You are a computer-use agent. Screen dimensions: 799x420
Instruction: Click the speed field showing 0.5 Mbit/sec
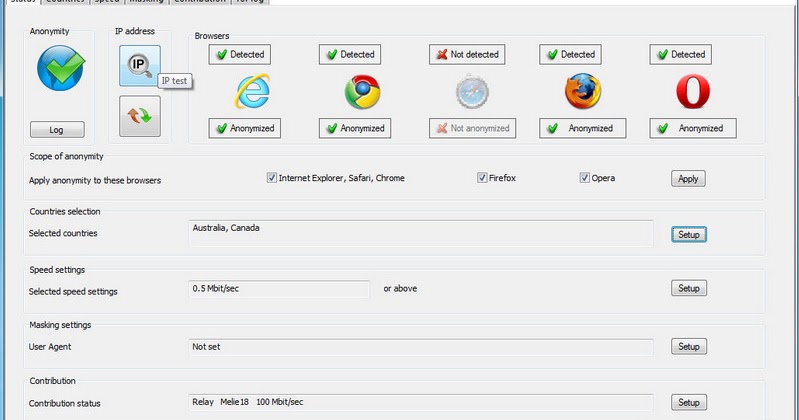[x=279, y=289]
